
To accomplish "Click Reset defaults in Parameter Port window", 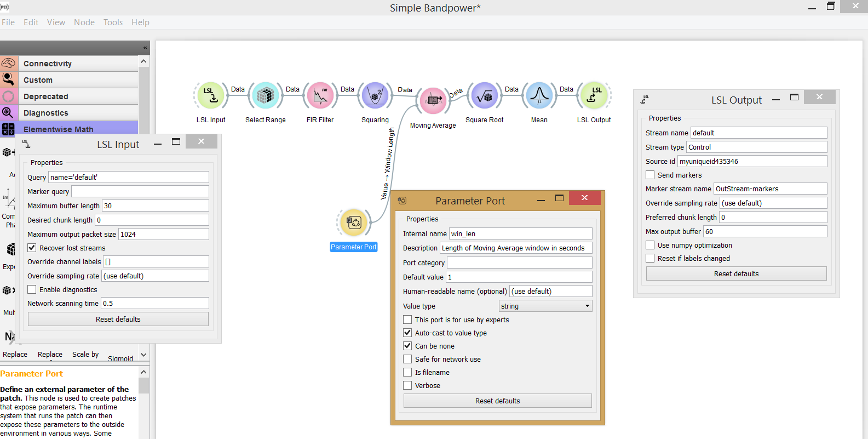I will (x=498, y=401).
